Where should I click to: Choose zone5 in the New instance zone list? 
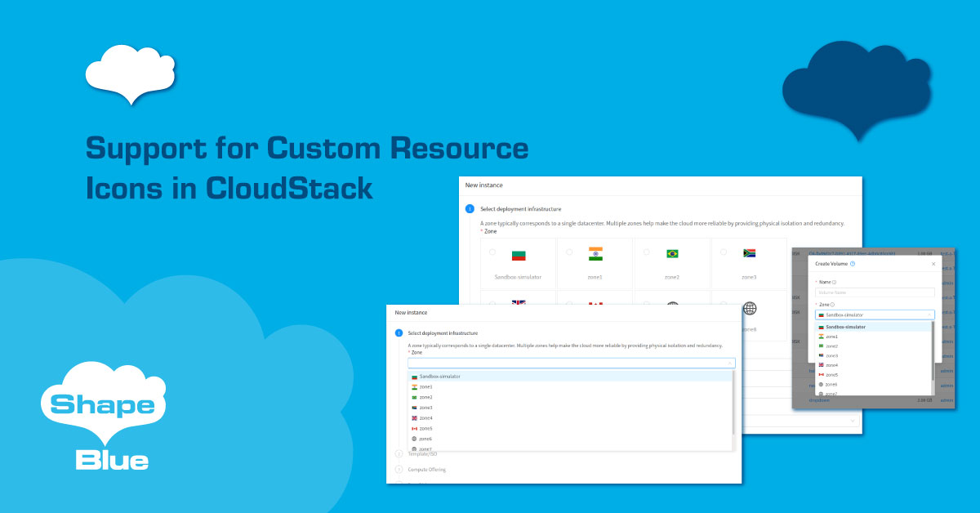pos(571,428)
